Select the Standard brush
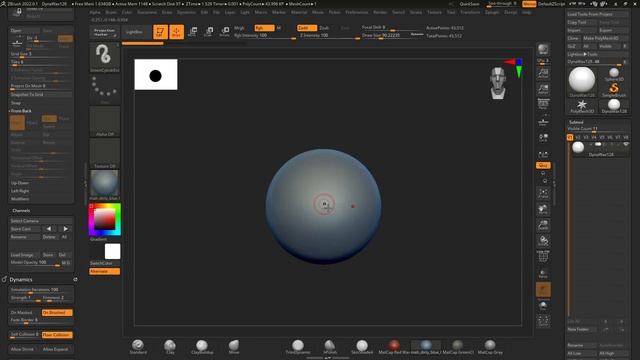Screen dimensions: 640x360 pyautogui.click(x=138, y=346)
